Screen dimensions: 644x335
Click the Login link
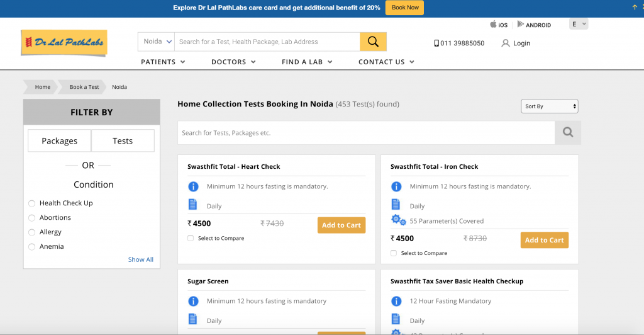pyautogui.click(x=521, y=43)
